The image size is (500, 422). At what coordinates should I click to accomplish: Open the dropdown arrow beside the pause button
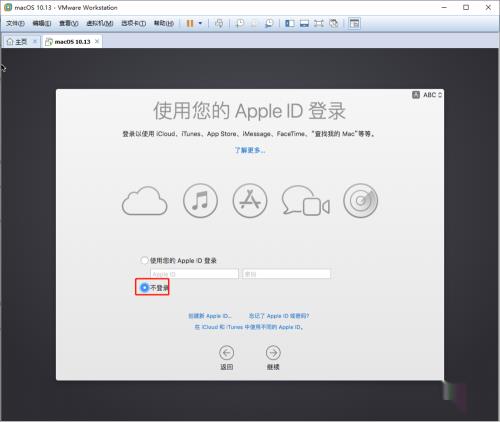(x=200, y=23)
